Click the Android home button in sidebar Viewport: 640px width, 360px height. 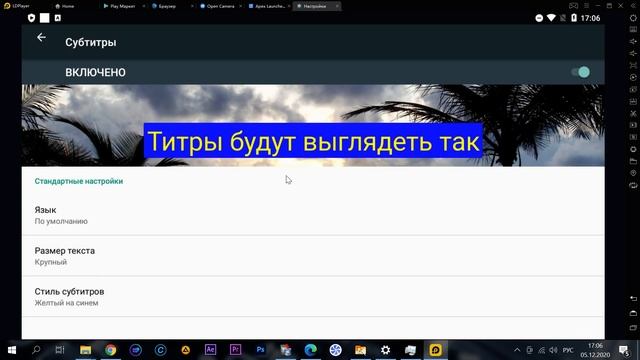click(633, 313)
